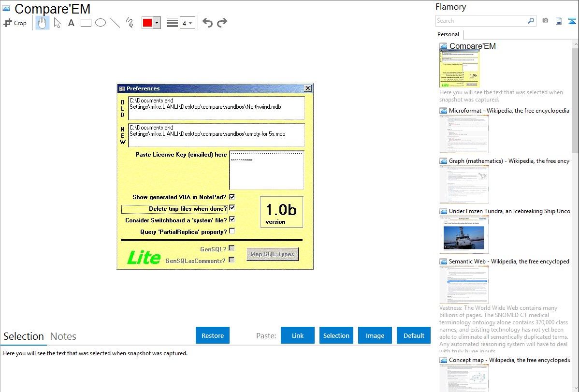Image resolution: width=579 pixels, height=392 pixels.
Task: Click the Flamory list scrollbar up arrow
Action: (x=575, y=44)
